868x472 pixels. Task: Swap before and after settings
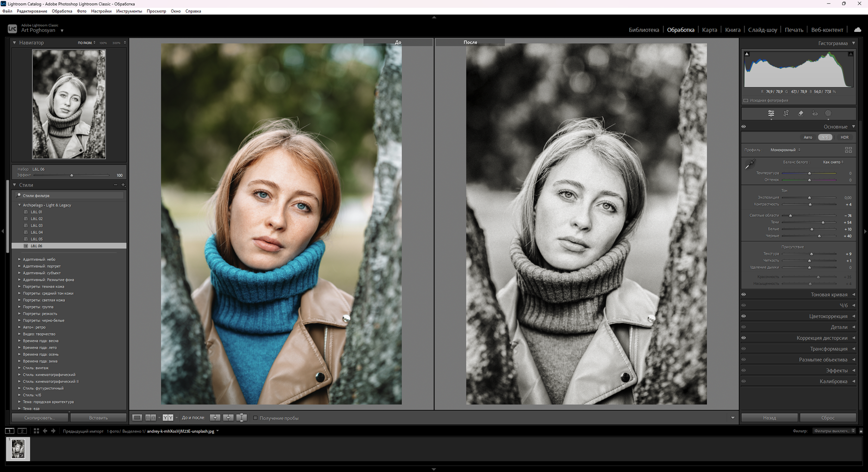pyautogui.click(x=242, y=418)
